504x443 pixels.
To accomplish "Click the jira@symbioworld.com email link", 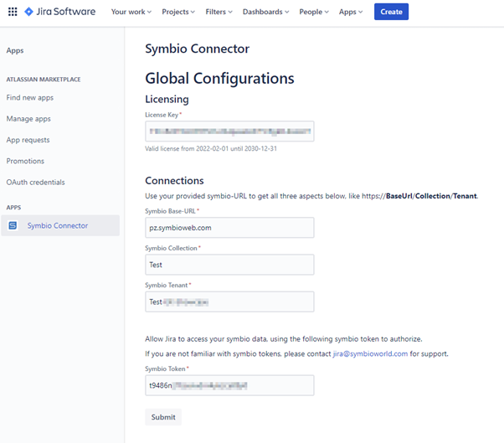I will click(370, 354).
